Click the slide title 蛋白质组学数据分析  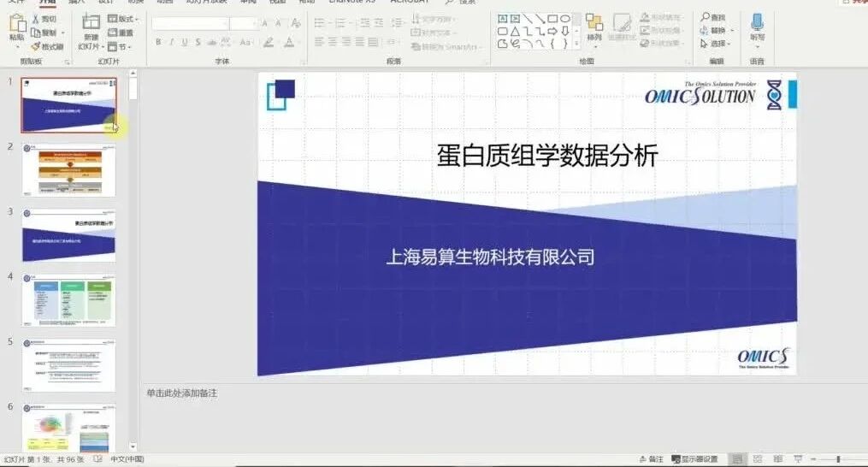point(547,156)
